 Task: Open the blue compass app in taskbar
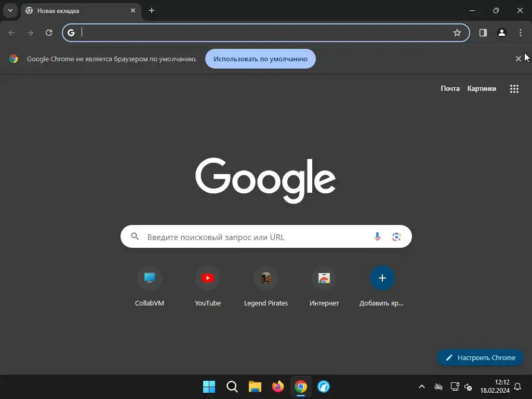323,387
